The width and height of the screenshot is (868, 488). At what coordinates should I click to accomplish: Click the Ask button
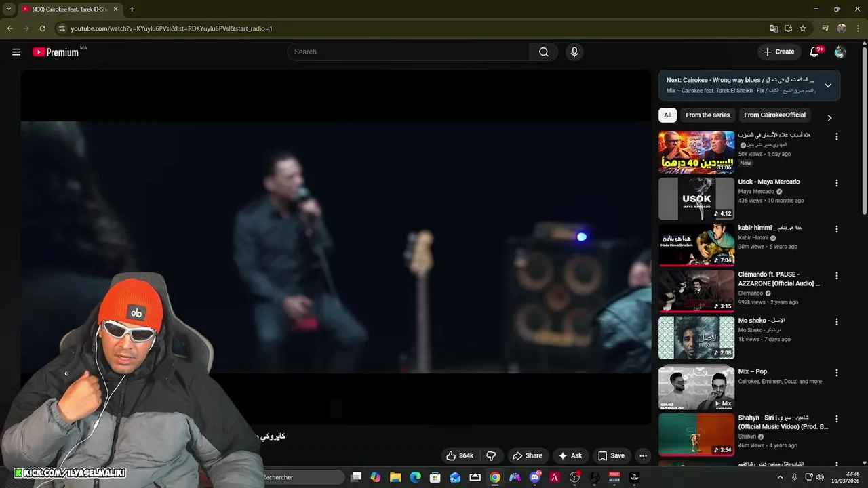(x=570, y=455)
